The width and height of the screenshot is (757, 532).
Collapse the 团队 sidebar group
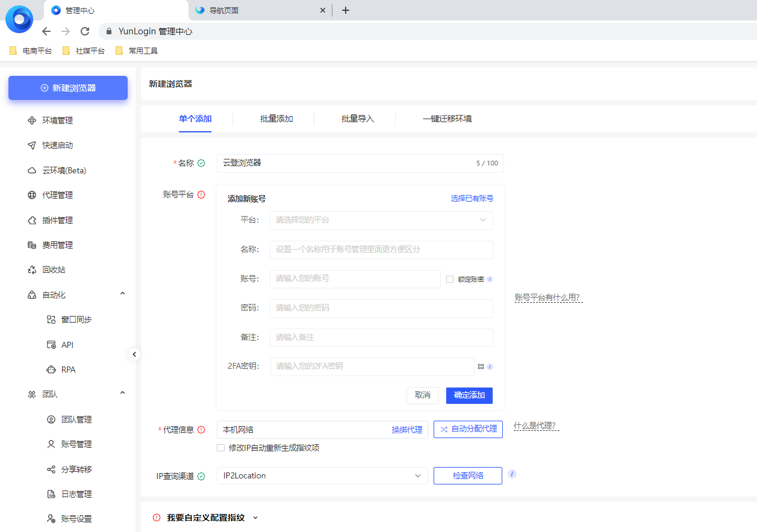click(x=122, y=392)
